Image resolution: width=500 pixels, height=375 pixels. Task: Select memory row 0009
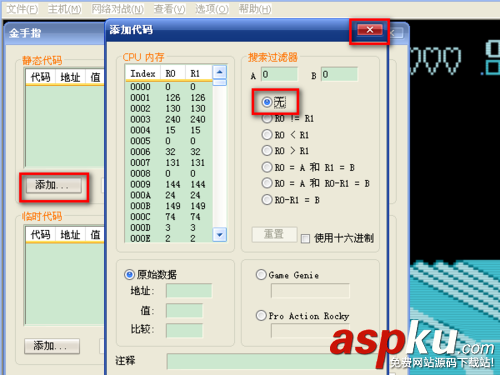click(x=169, y=184)
